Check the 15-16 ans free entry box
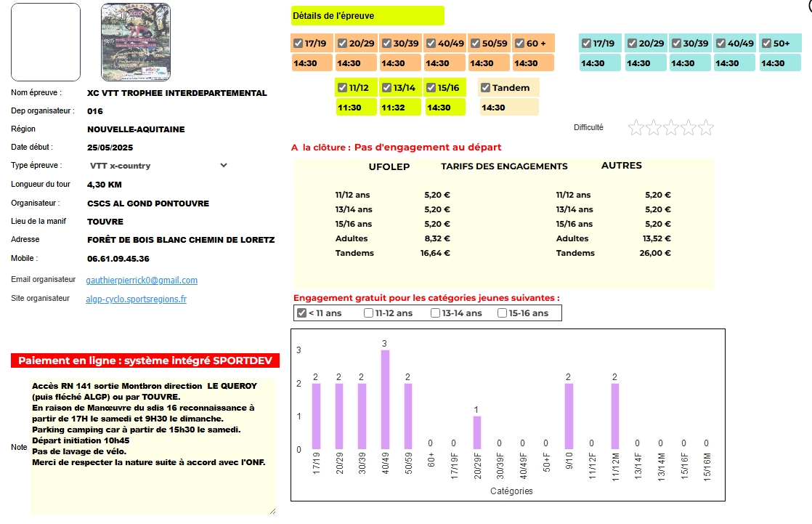Image resolution: width=812 pixels, height=524 pixels. coord(502,313)
